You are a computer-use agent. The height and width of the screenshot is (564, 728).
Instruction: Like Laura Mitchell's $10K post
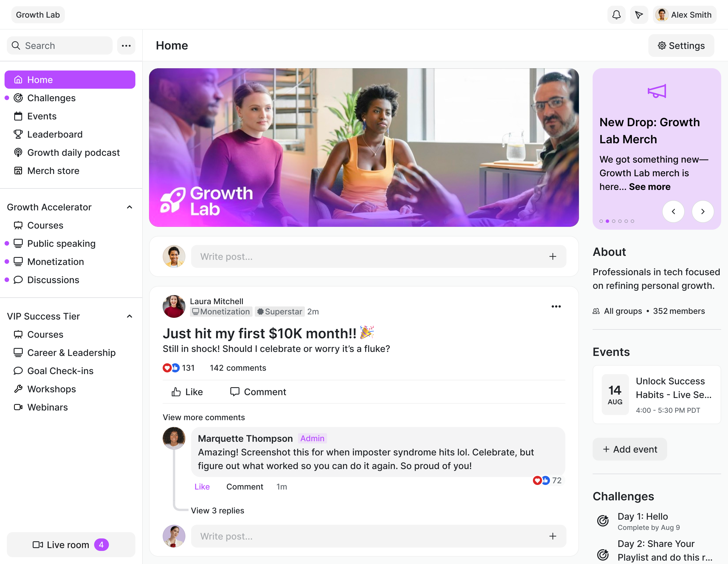[x=187, y=392]
